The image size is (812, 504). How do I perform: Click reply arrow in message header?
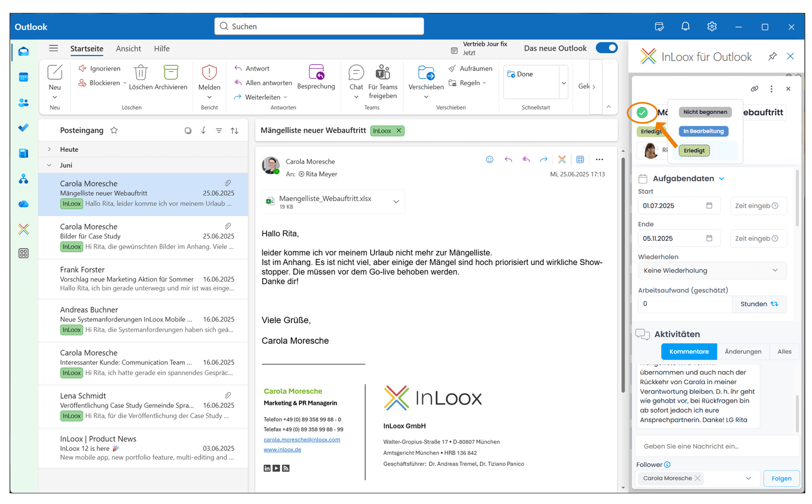click(508, 160)
